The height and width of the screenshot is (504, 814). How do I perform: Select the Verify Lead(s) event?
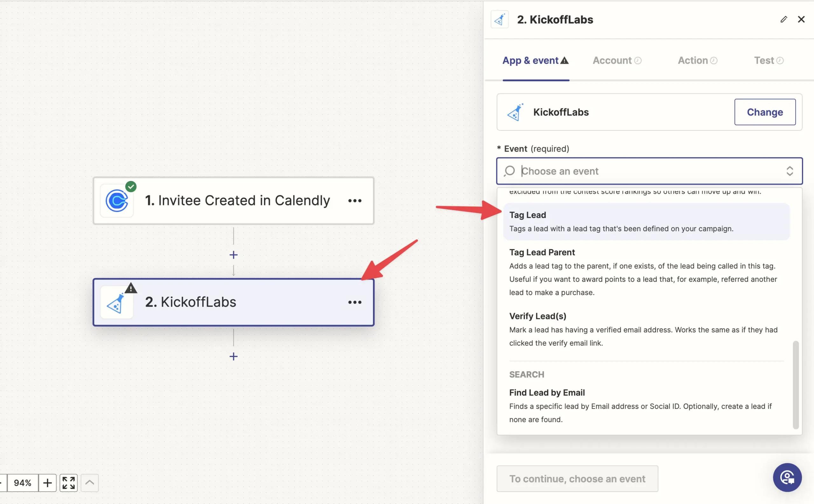[646, 329]
